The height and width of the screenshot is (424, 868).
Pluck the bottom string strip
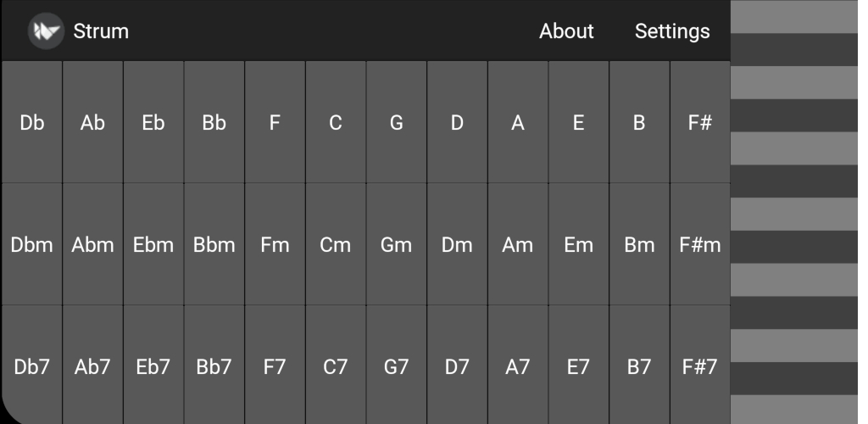[798, 410]
